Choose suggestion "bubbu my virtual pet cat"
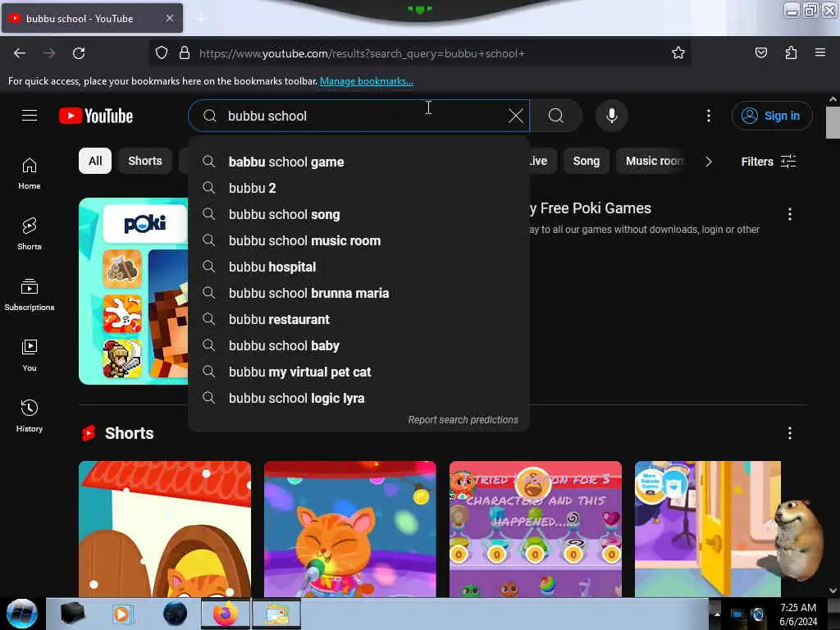The image size is (840, 630). pyautogui.click(x=358, y=372)
